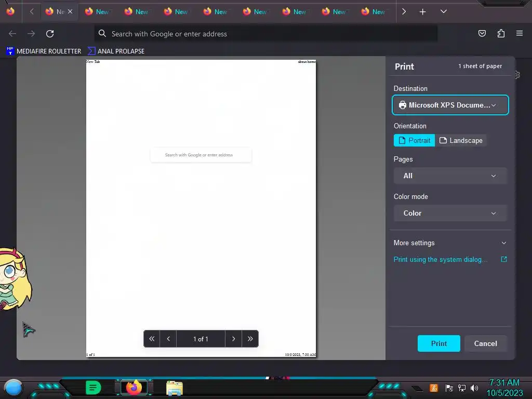This screenshot has width=532, height=399.
Task: Open the Pages All dropdown
Action: (450, 176)
